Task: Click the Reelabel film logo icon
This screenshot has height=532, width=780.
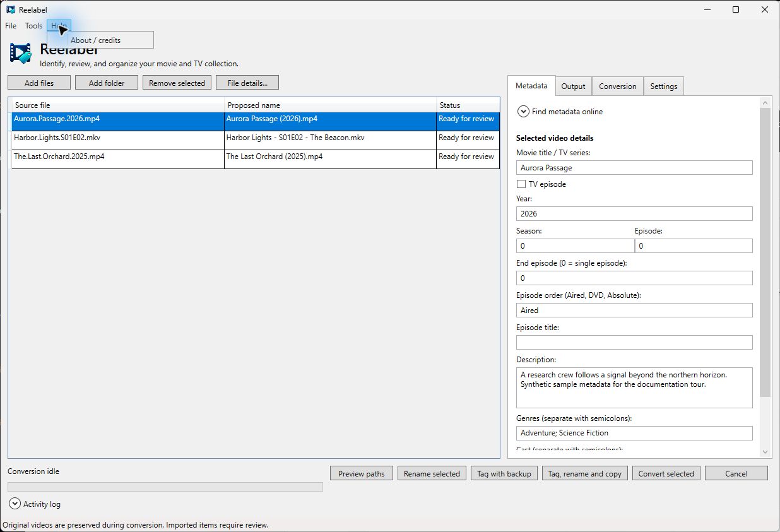Action: coord(20,53)
